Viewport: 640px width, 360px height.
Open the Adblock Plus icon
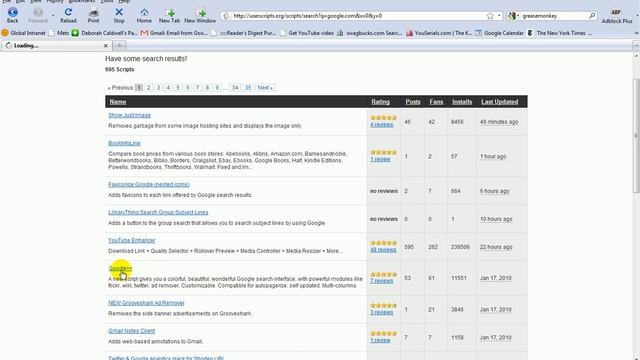[x=617, y=16]
